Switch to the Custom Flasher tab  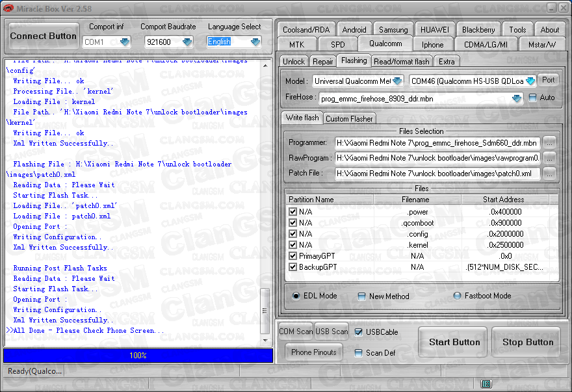tap(349, 118)
